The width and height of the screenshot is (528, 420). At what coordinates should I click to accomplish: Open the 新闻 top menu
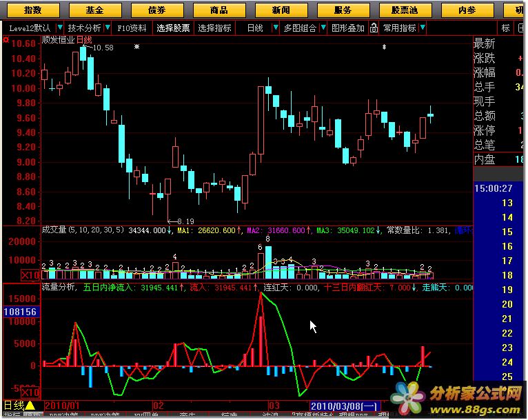(x=281, y=10)
